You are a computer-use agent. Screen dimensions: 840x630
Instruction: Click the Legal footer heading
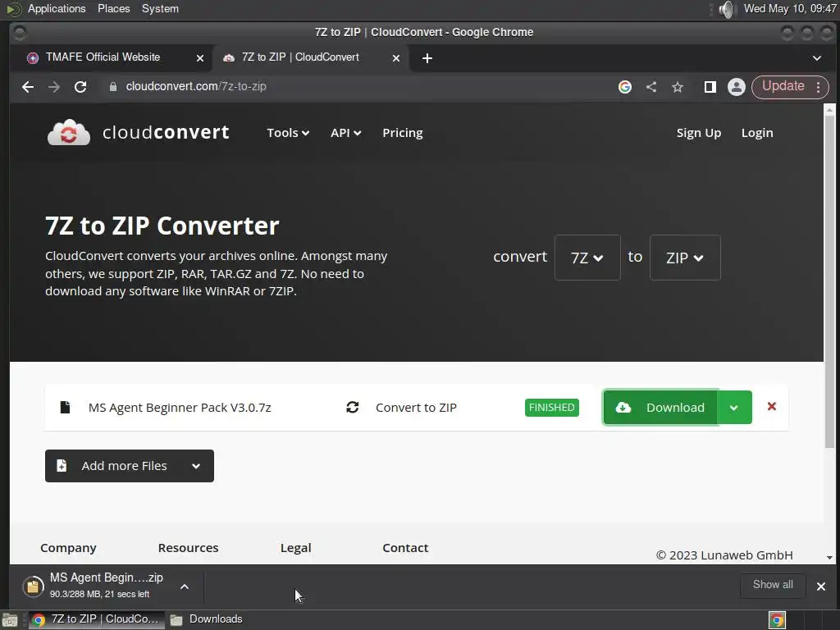295,548
